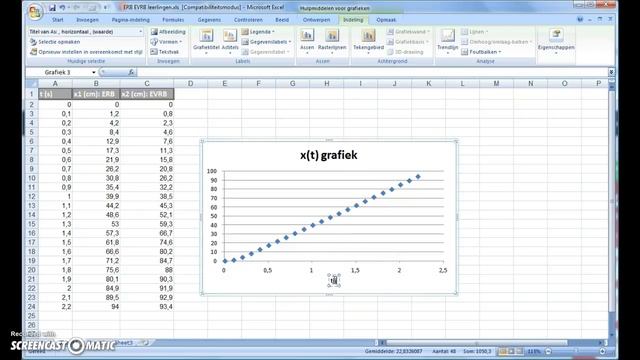
Task: Switch to Normal view in status bar
Action: (x=502, y=351)
